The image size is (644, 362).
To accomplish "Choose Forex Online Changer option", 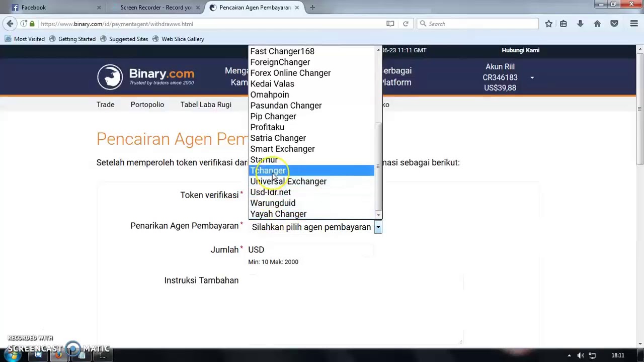I will click(312, 73).
